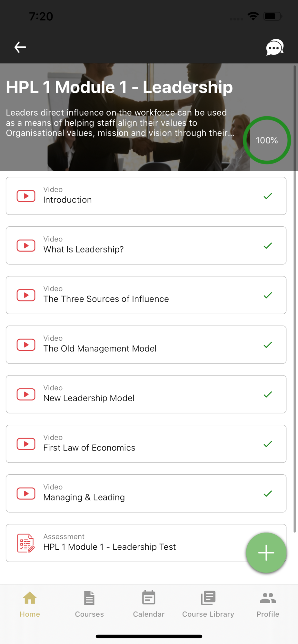This screenshot has height=644, width=298.
Task: Open the Profile tab
Action: 268,604
